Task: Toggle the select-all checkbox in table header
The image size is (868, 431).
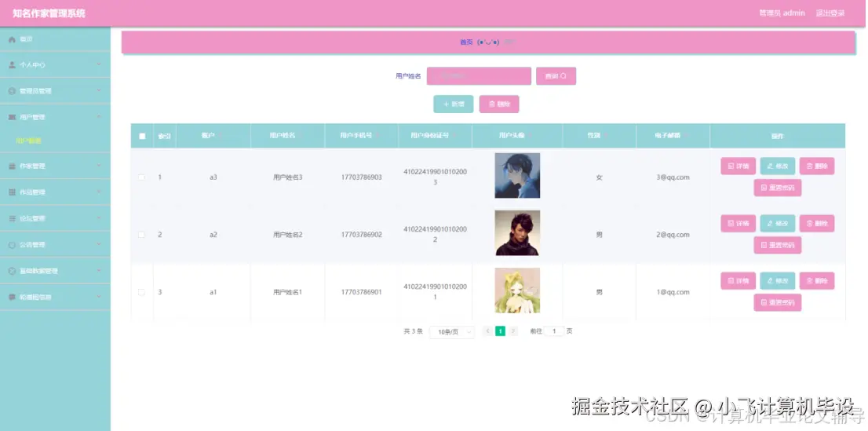Action: [142, 136]
